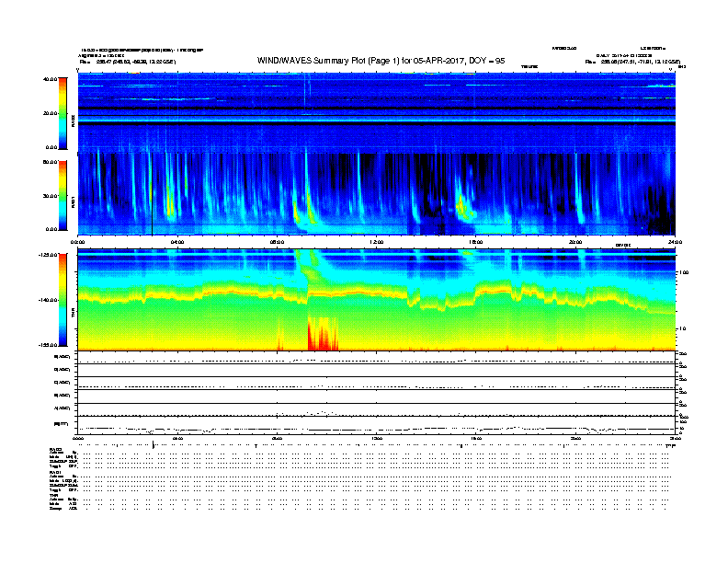Click the -155.00 label on TNR color scale
728x563 pixels.
[48, 345]
